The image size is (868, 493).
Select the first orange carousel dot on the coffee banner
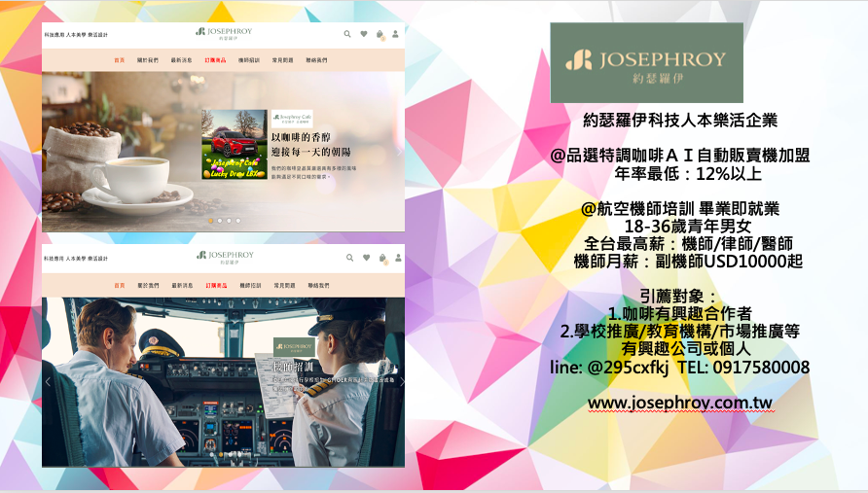point(209,221)
